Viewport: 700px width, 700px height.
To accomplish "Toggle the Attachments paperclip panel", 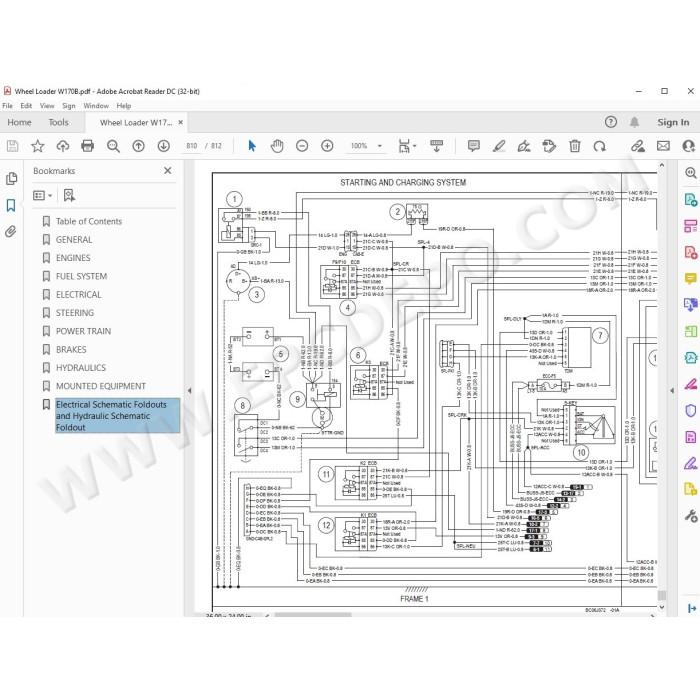I will pyautogui.click(x=11, y=231).
